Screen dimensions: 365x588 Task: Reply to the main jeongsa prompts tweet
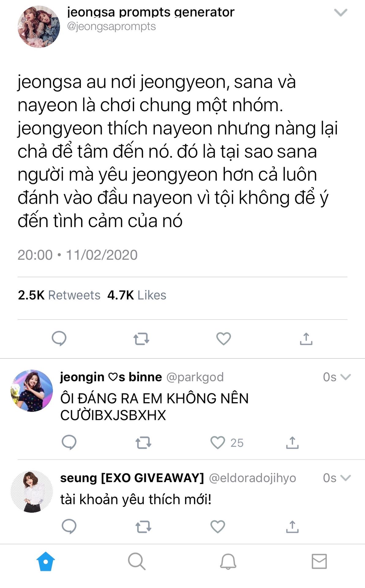pos(59,339)
